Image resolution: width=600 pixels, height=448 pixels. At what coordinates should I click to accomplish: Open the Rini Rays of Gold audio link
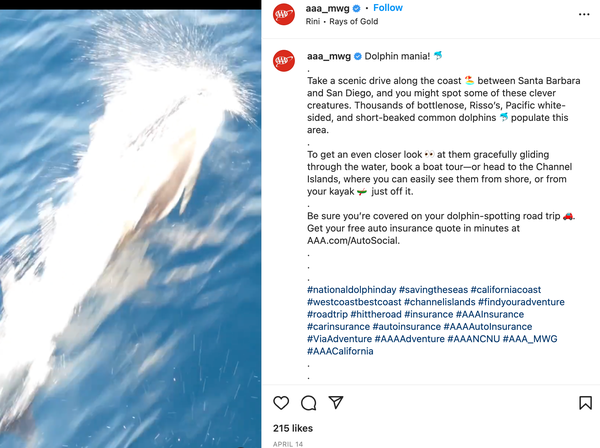coord(342,21)
